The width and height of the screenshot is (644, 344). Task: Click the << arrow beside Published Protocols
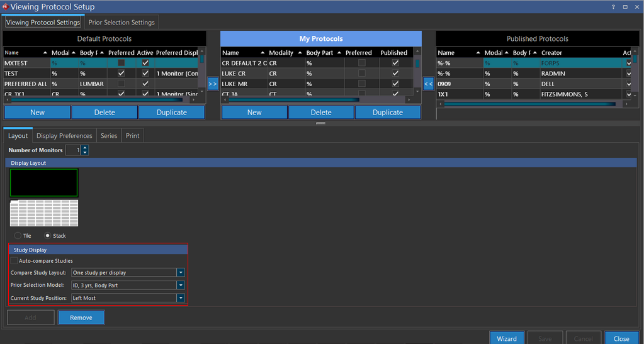[428, 84]
